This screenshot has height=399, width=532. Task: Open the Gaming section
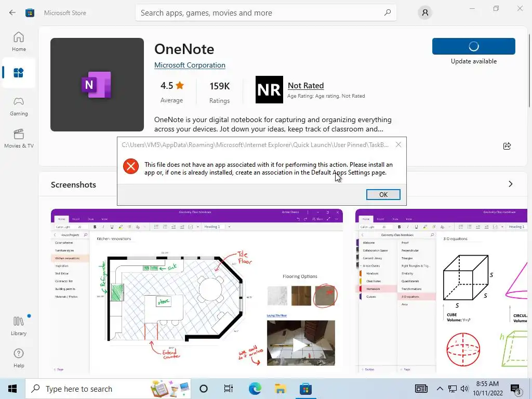[19, 107]
